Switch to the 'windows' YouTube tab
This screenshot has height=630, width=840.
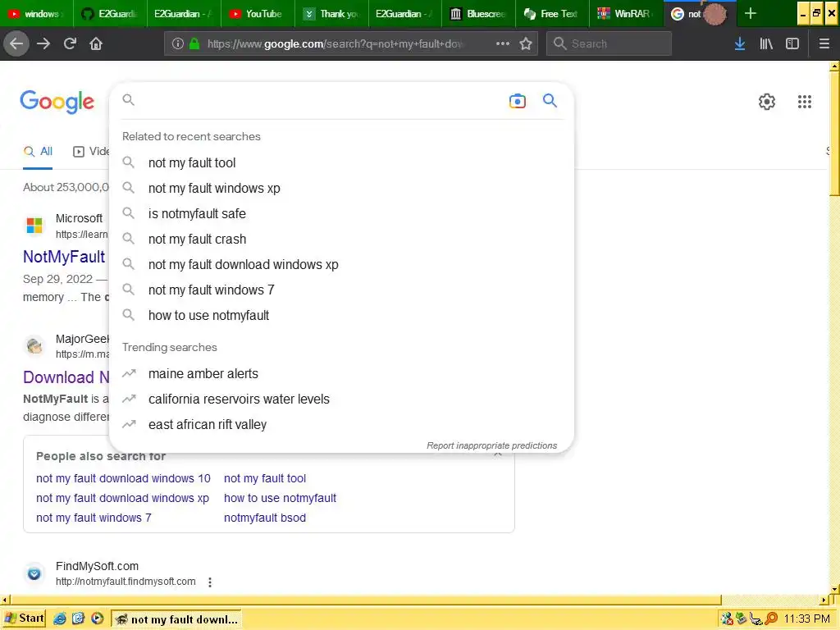36,13
